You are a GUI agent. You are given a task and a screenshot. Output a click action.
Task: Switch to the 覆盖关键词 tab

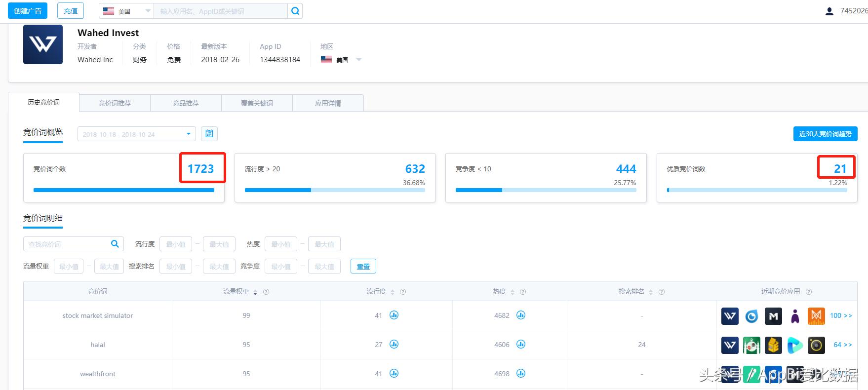[257, 103]
